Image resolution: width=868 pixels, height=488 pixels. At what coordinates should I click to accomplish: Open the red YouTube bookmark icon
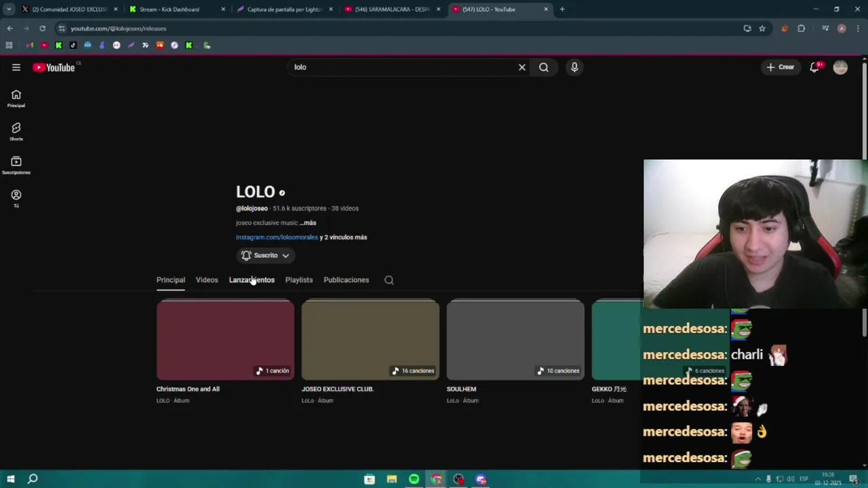point(44,45)
